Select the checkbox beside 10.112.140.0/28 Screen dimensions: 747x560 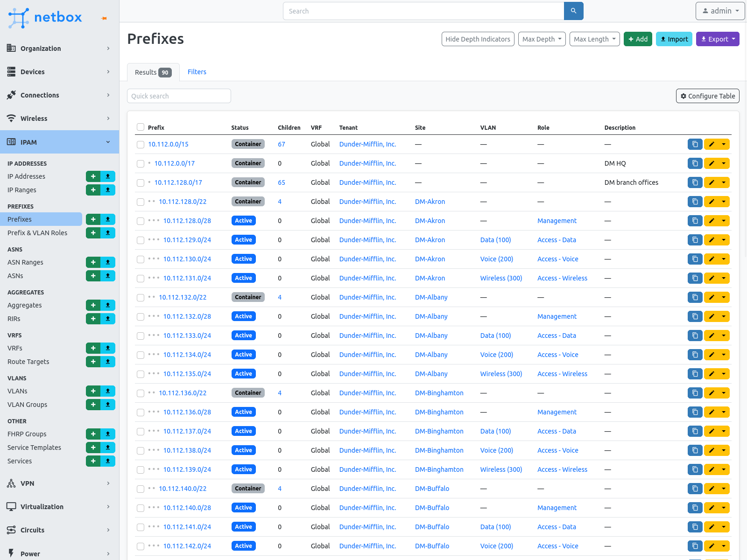click(140, 508)
